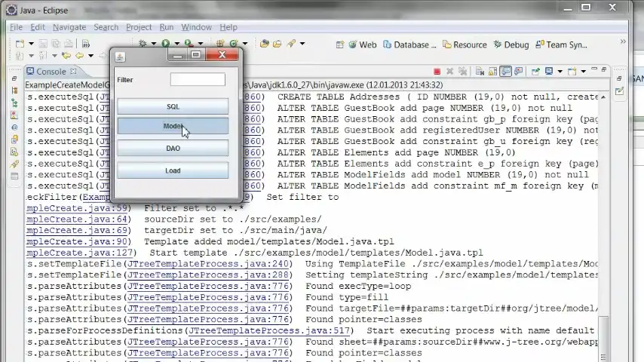Expand the Search flashlight dropdown arrow
This screenshot has height=362, width=644.
[x=302, y=44]
